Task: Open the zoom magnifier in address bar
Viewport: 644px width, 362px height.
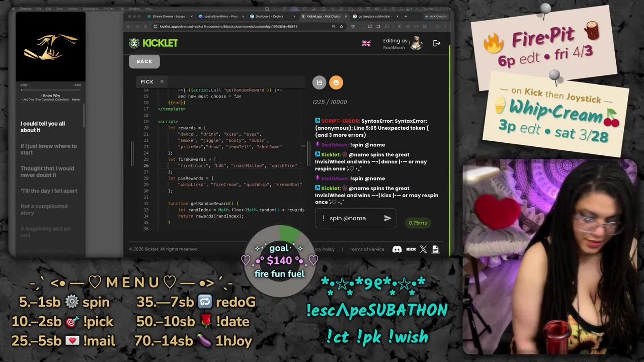Action: pos(334,26)
